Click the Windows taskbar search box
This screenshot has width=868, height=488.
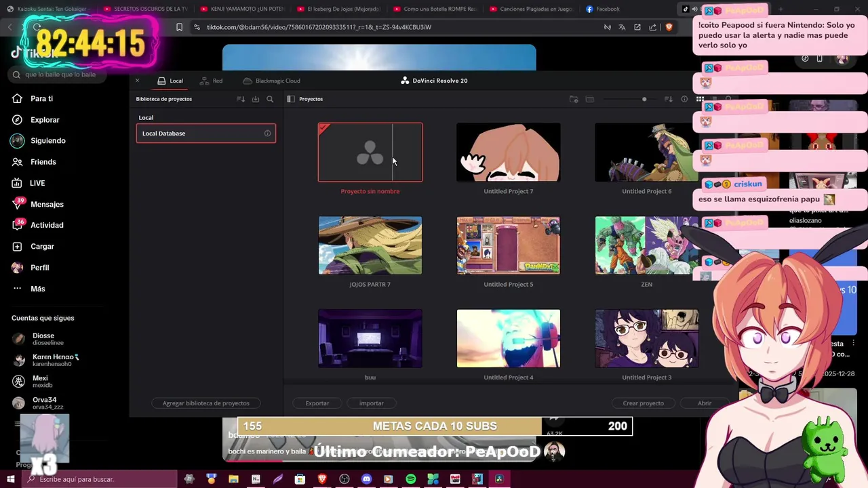coord(99,479)
